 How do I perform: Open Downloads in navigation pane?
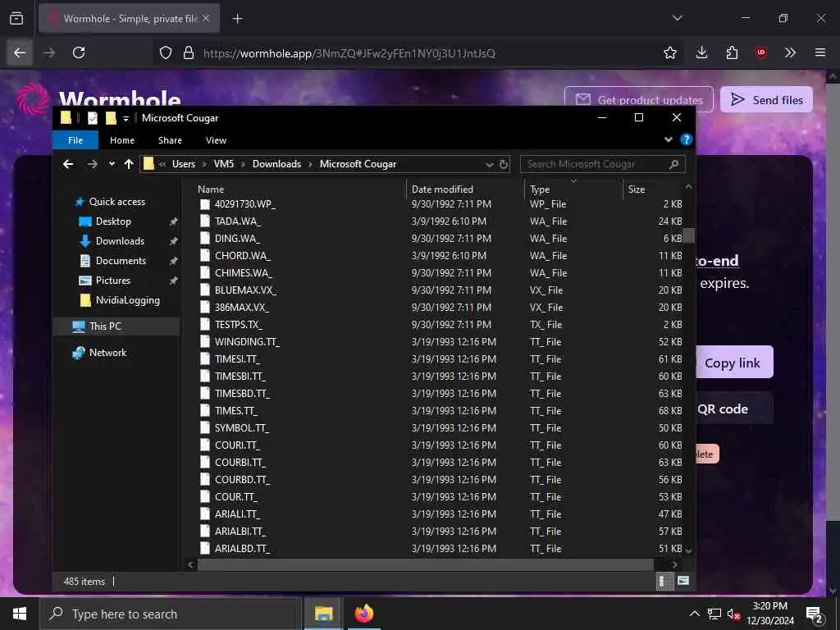coord(120,241)
